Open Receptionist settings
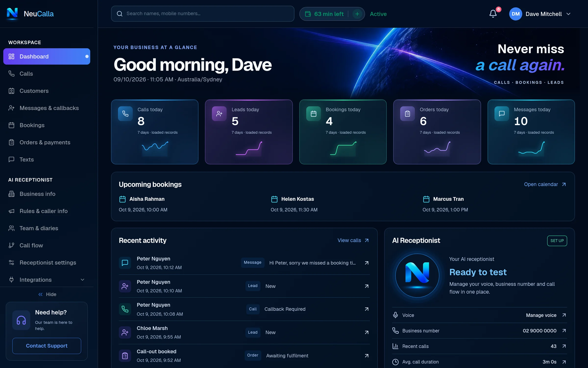Screen dimensions: 588x368 [x=47, y=263]
